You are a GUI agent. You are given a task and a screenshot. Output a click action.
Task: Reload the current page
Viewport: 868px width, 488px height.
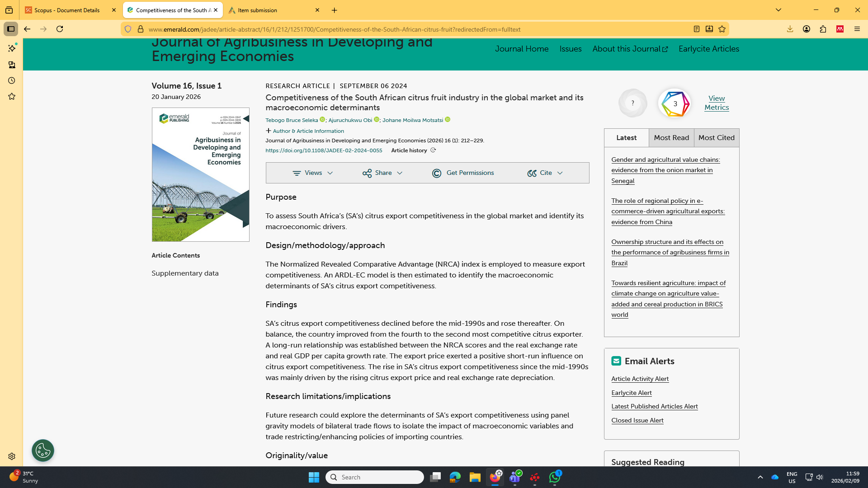tap(60, 29)
